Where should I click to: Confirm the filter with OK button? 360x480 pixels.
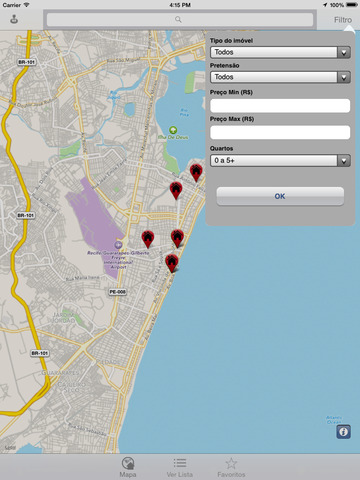(x=280, y=196)
